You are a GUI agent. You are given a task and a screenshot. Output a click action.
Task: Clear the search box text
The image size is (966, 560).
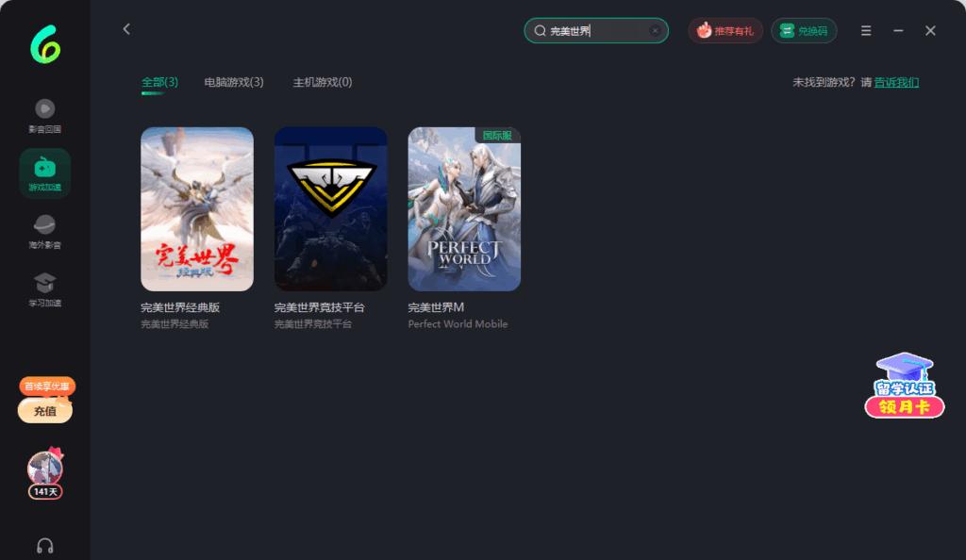[x=655, y=31]
